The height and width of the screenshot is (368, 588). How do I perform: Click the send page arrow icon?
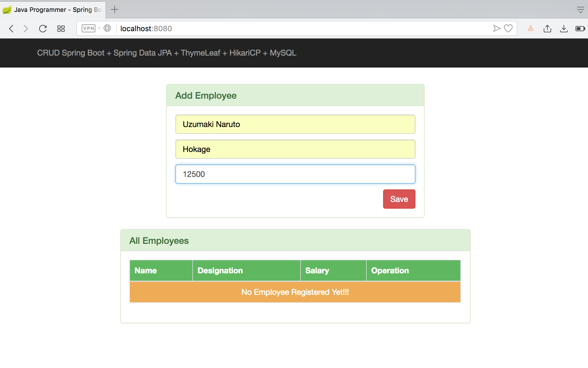497,28
